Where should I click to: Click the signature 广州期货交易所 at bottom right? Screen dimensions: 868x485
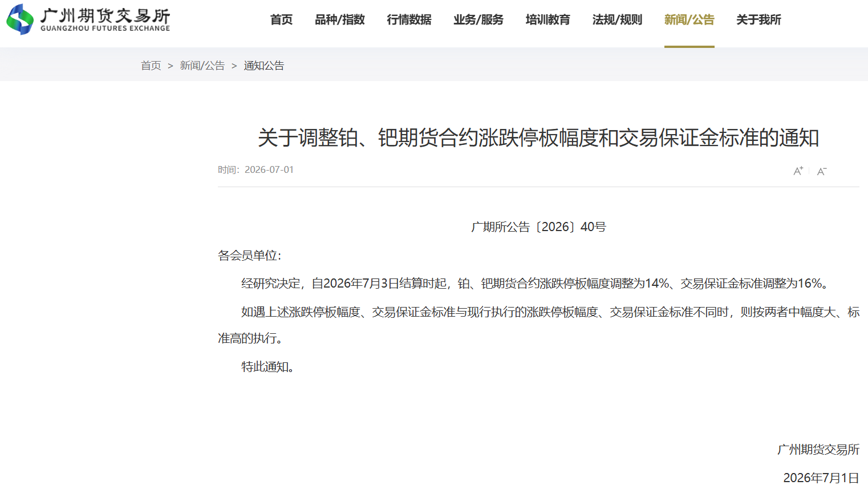point(818,450)
